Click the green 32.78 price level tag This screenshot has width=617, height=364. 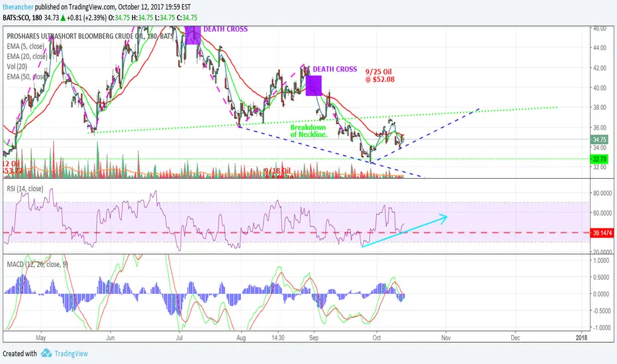599,159
